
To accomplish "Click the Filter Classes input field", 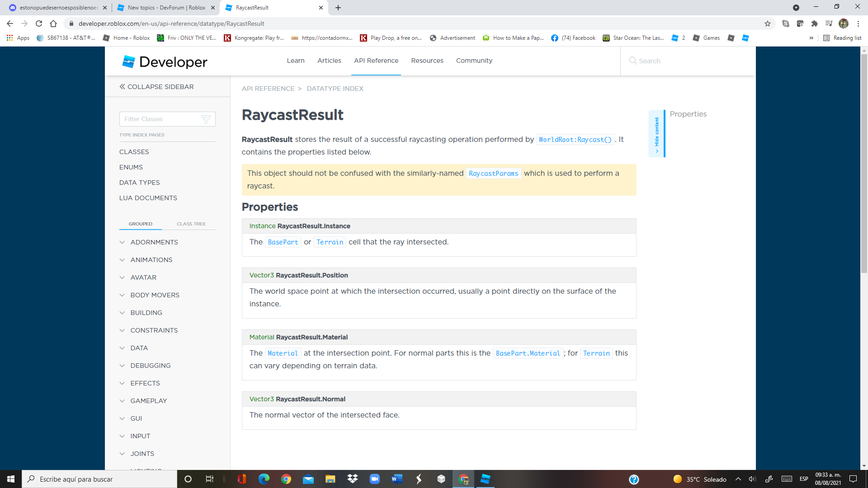I will tap(159, 119).
